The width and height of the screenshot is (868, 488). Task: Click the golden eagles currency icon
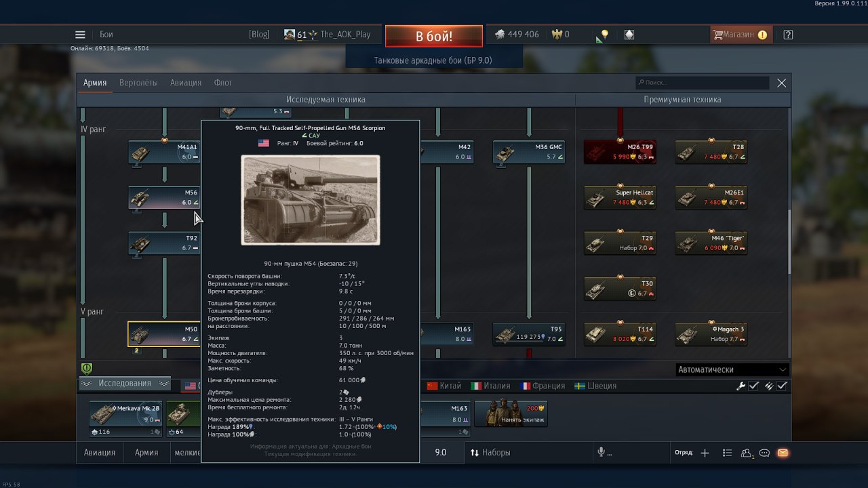557,35
